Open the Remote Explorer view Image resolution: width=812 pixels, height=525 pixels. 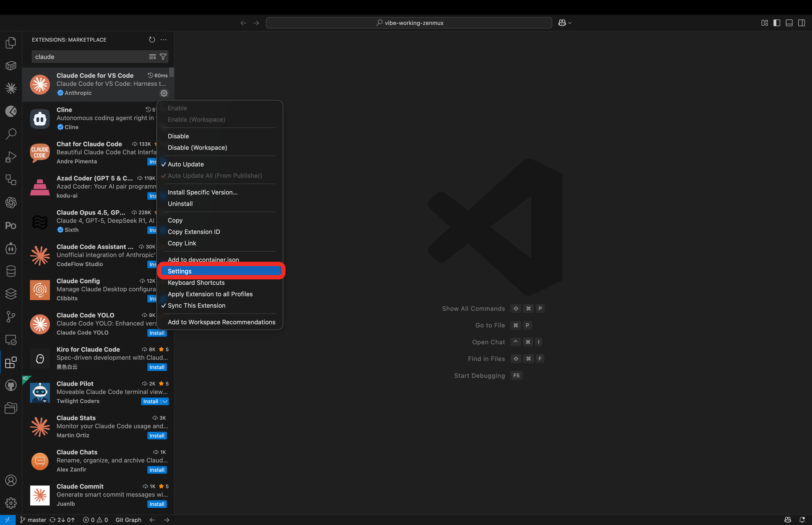[11, 340]
